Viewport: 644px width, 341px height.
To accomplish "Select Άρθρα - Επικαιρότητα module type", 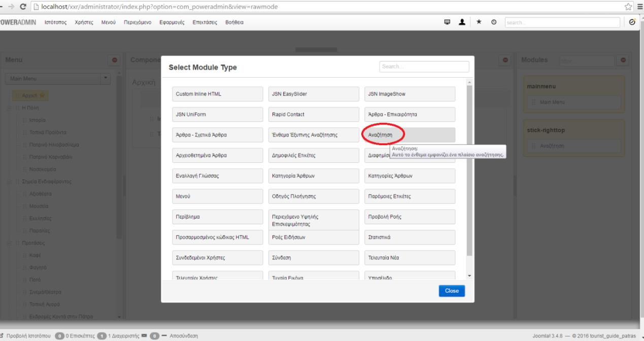I will click(x=410, y=114).
